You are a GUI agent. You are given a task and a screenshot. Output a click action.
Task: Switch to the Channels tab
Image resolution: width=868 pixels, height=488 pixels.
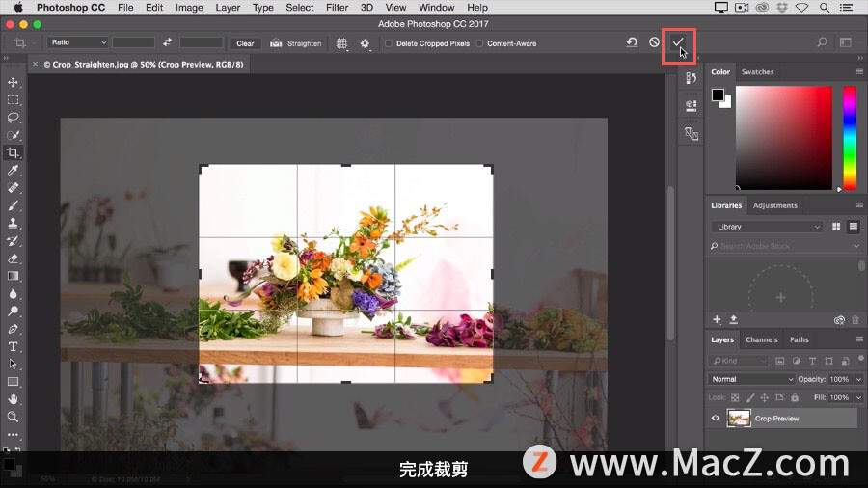tap(761, 339)
